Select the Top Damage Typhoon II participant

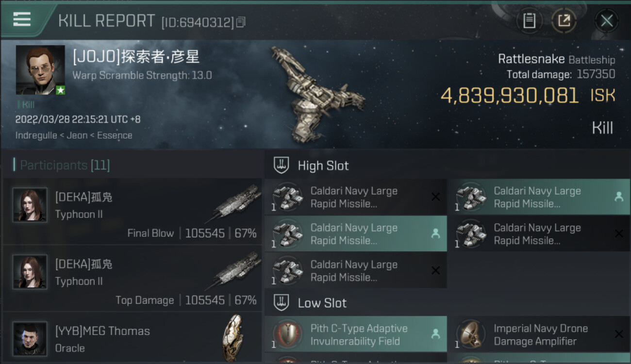click(x=133, y=278)
